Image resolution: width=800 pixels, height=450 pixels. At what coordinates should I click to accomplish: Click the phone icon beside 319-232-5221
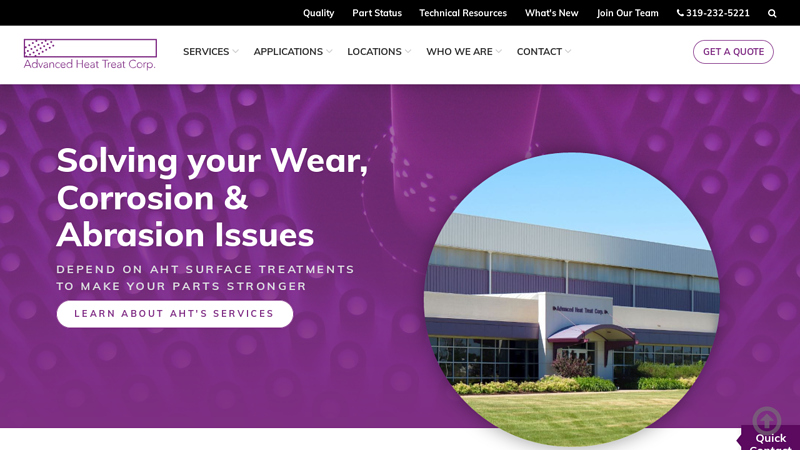tap(680, 13)
